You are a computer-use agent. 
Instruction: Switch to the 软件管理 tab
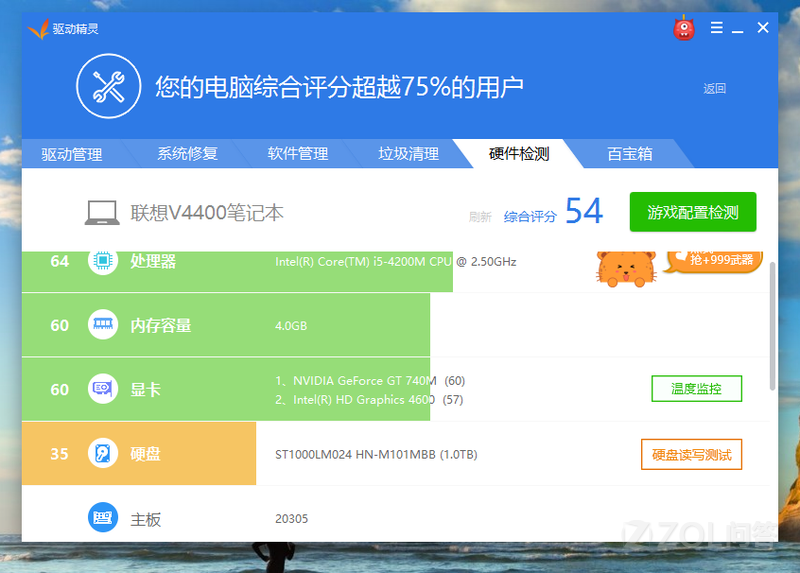(x=298, y=154)
